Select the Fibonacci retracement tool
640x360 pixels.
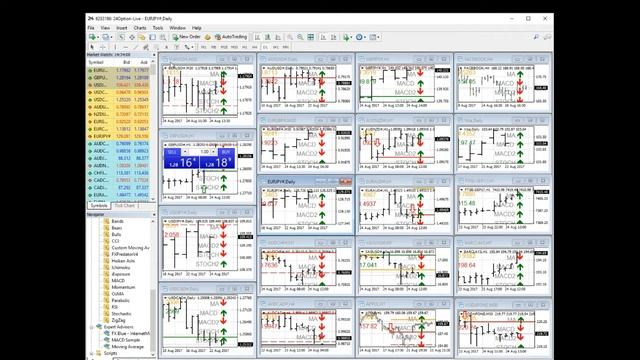point(156,47)
